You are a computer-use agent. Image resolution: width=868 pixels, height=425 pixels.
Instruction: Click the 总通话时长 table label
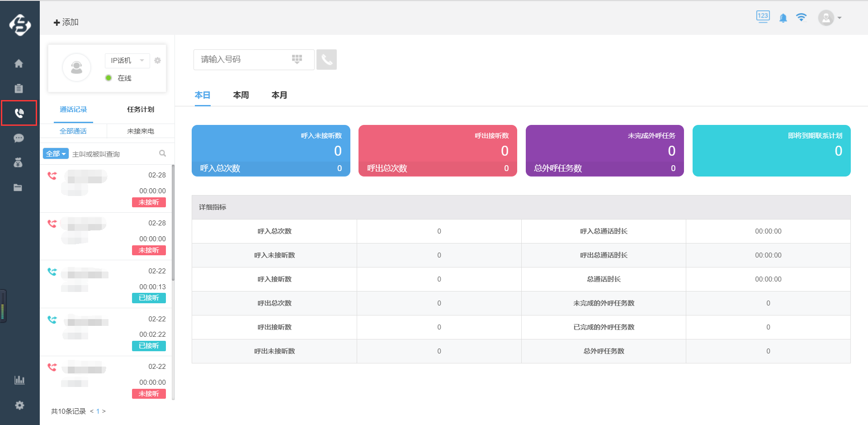(604, 279)
